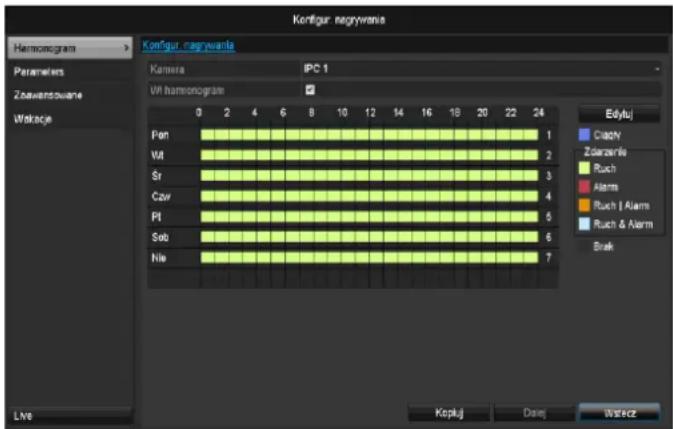Click the Sob schedule bar
The image size is (673, 429).
(x=369, y=237)
